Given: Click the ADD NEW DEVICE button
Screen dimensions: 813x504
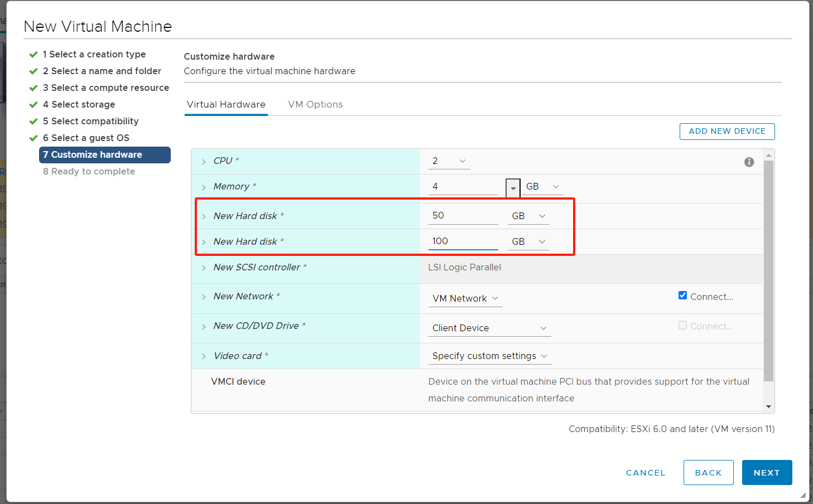Looking at the screenshot, I should coord(727,132).
